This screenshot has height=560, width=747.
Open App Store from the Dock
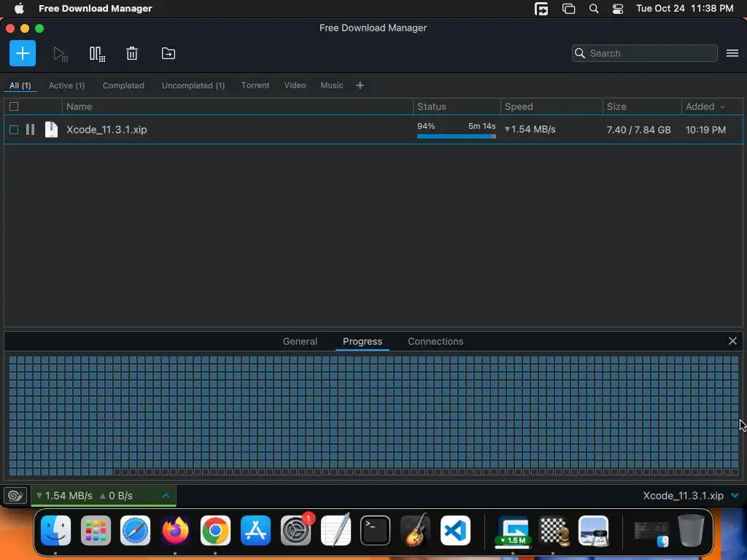(x=255, y=531)
